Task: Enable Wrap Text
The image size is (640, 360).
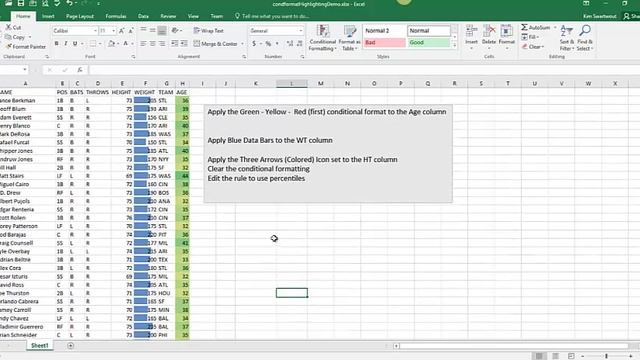Action: click(x=208, y=31)
